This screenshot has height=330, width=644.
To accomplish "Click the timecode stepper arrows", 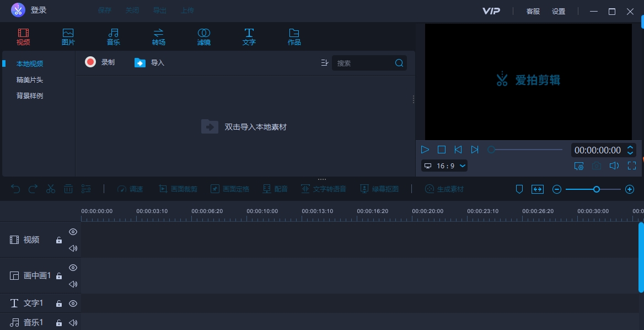I will (630, 150).
